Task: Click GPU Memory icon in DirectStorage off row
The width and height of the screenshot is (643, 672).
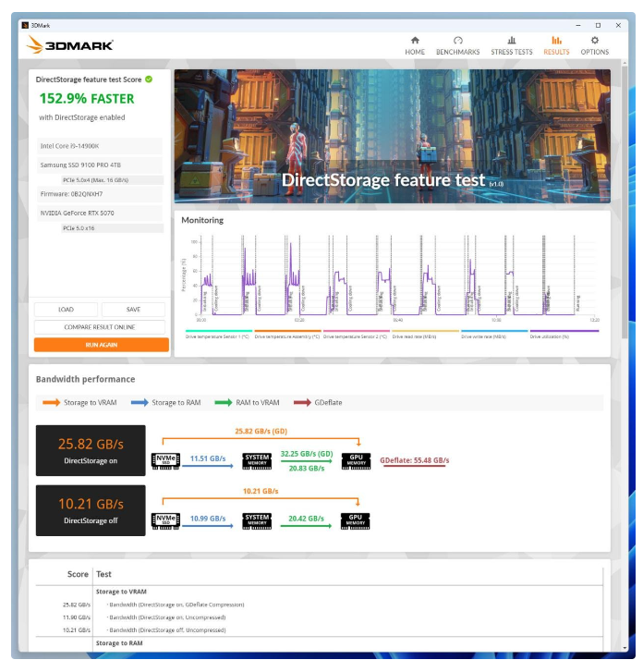Action: click(x=355, y=521)
